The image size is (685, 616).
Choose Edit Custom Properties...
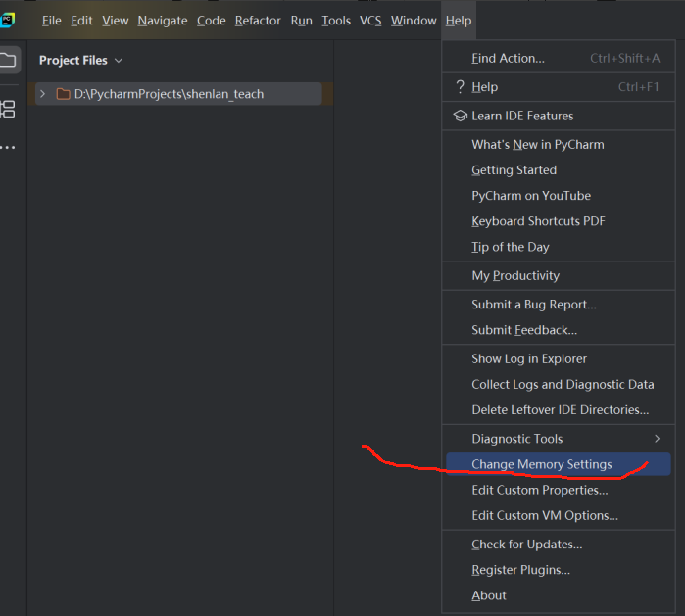coord(559,490)
